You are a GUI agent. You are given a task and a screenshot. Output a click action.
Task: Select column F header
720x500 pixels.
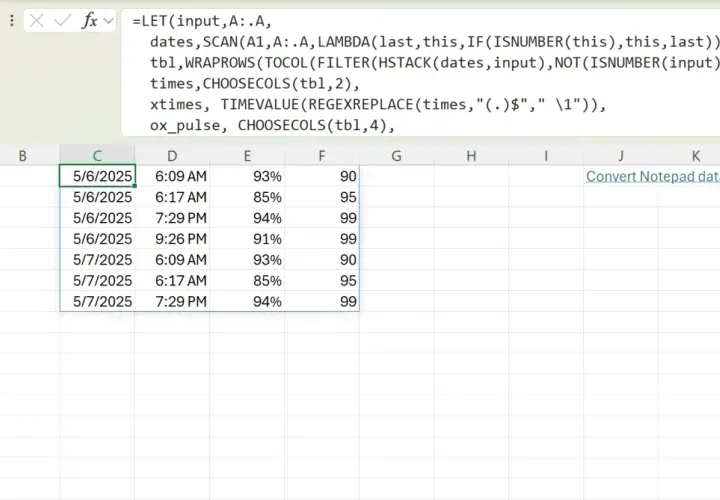pos(322,156)
